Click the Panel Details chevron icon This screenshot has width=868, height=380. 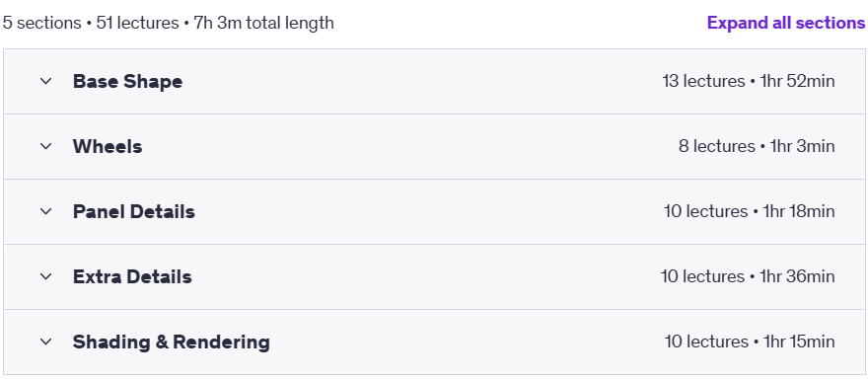(x=46, y=211)
